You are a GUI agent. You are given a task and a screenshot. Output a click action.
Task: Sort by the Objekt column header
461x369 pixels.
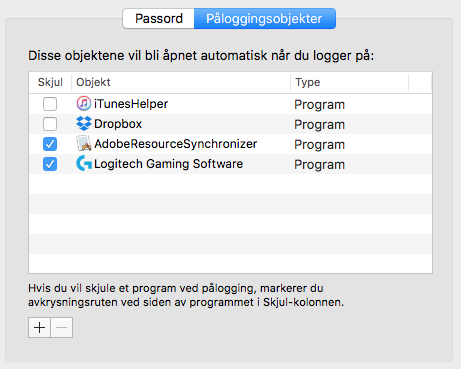coord(181,82)
